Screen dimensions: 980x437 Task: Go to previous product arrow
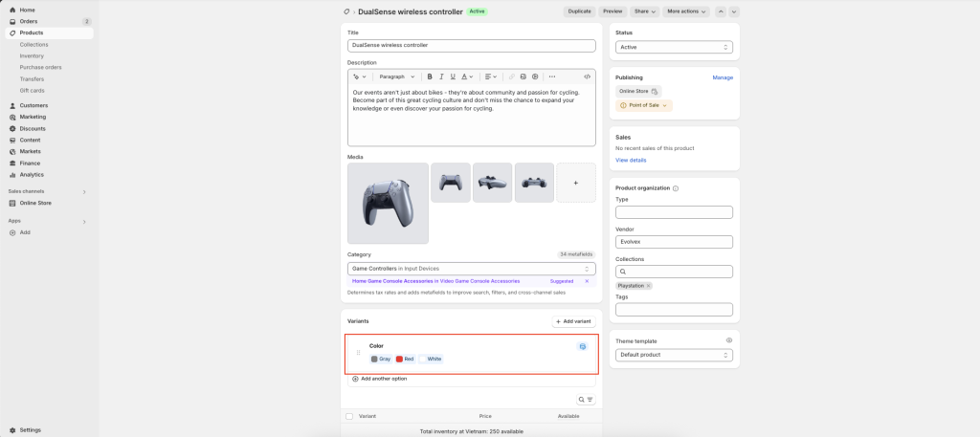point(721,11)
